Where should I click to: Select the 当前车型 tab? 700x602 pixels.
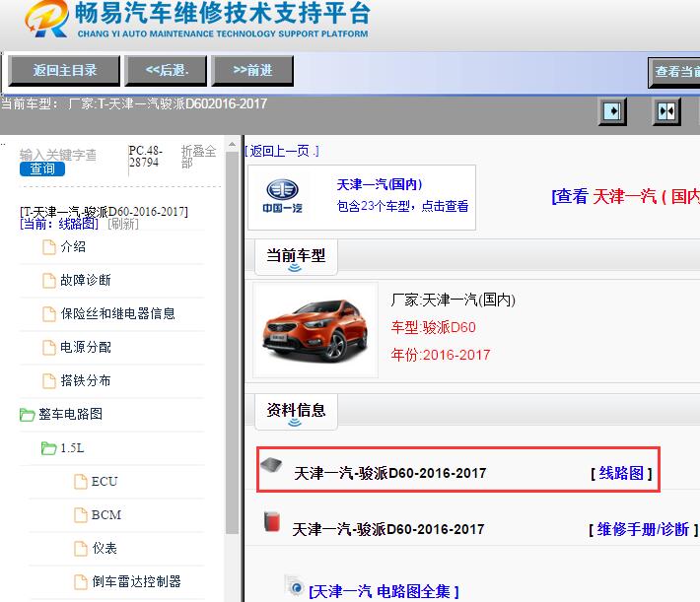coord(296,257)
